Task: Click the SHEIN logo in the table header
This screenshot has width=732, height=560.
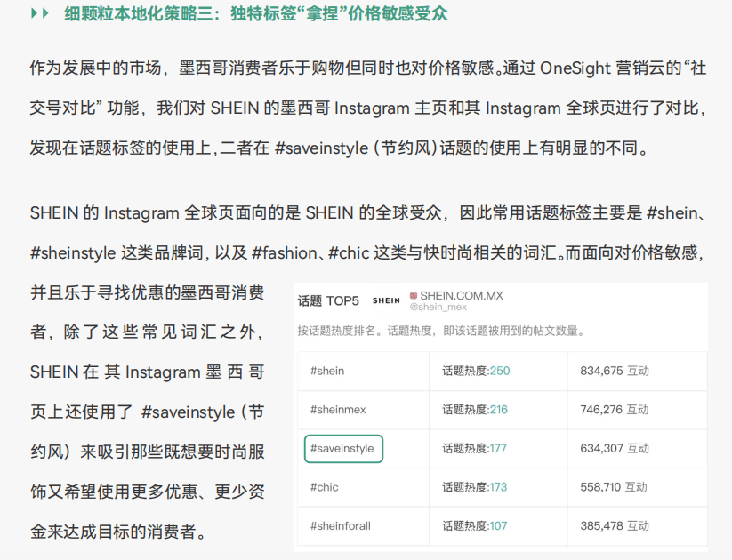Action: pyautogui.click(x=386, y=300)
